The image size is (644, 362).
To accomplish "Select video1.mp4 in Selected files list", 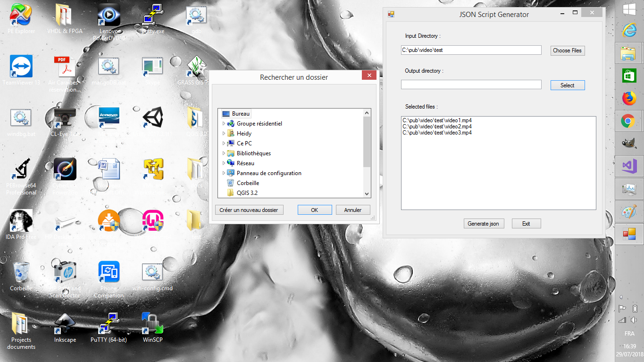I will click(437, 120).
